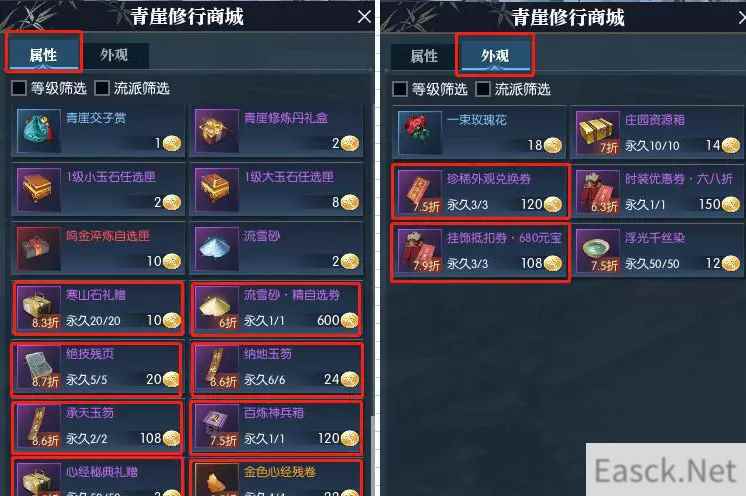Click the 珍稀外观兑换券 ticket icon
746x496 pixels.
pyautogui.click(x=419, y=192)
